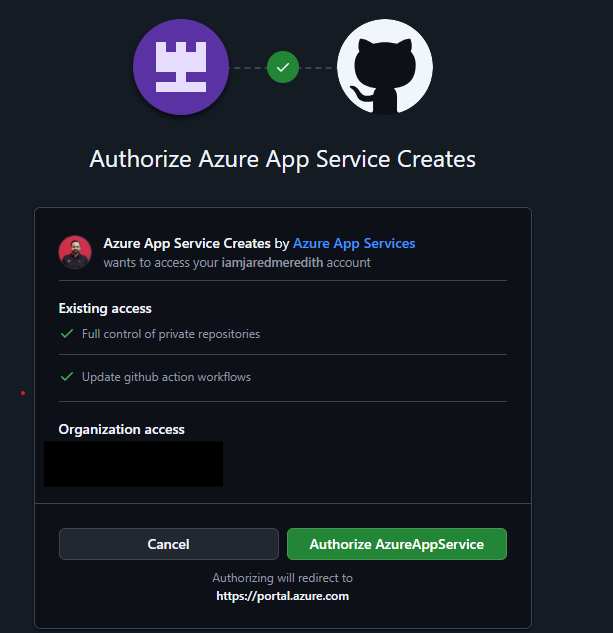Click checkmark beside github action workflows
613x633 pixels.
tap(67, 377)
